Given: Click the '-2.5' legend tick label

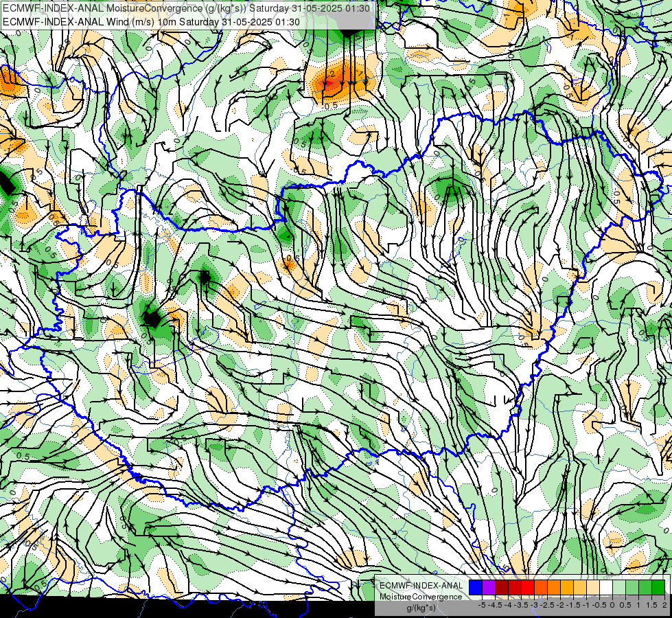Looking at the screenshot, I should [548, 605].
